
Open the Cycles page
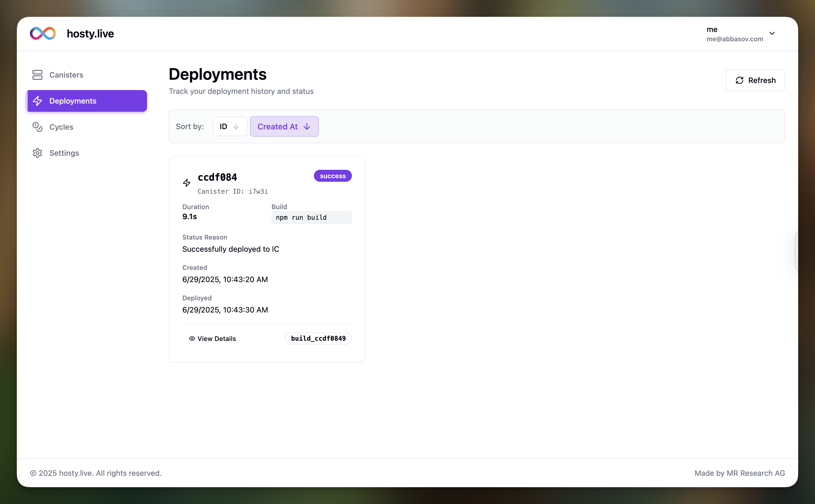(61, 127)
